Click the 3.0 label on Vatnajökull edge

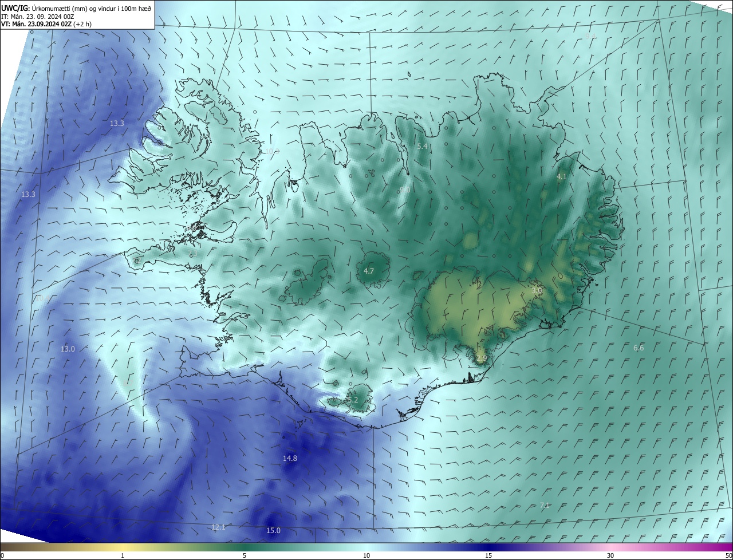click(537, 291)
